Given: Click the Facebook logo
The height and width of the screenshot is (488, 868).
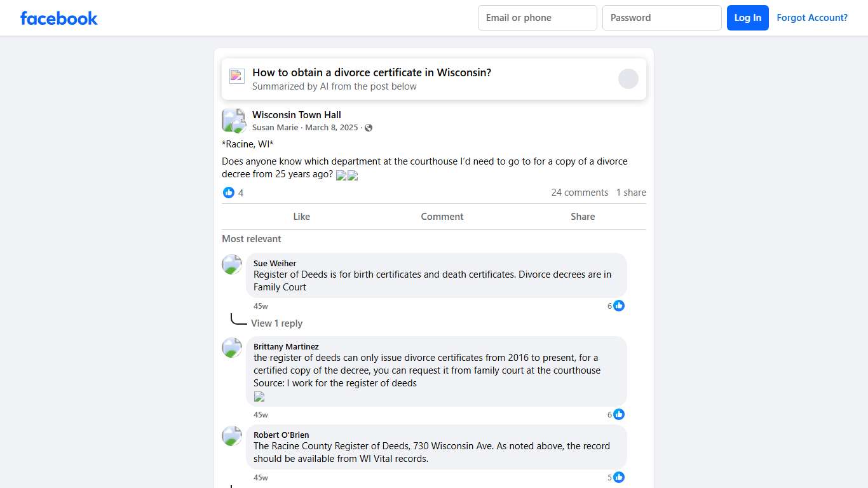Looking at the screenshot, I should pyautogui.click(x=58, y=18).
